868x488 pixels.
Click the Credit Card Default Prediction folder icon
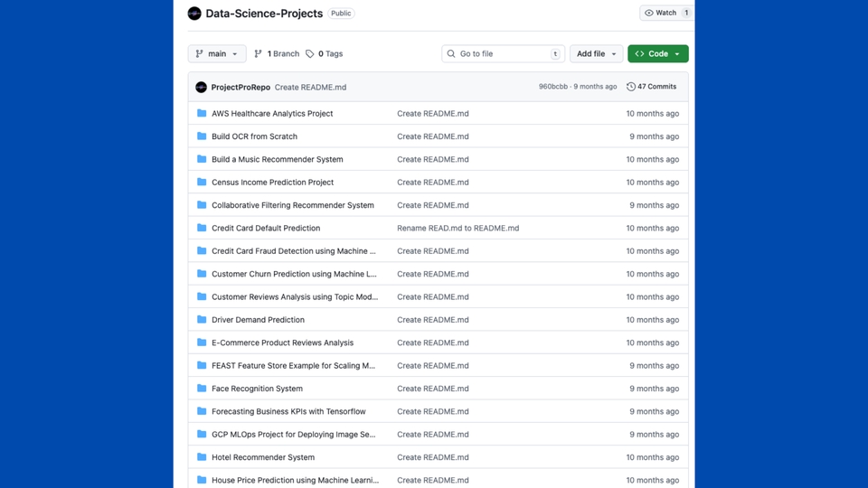pos(202,228)
